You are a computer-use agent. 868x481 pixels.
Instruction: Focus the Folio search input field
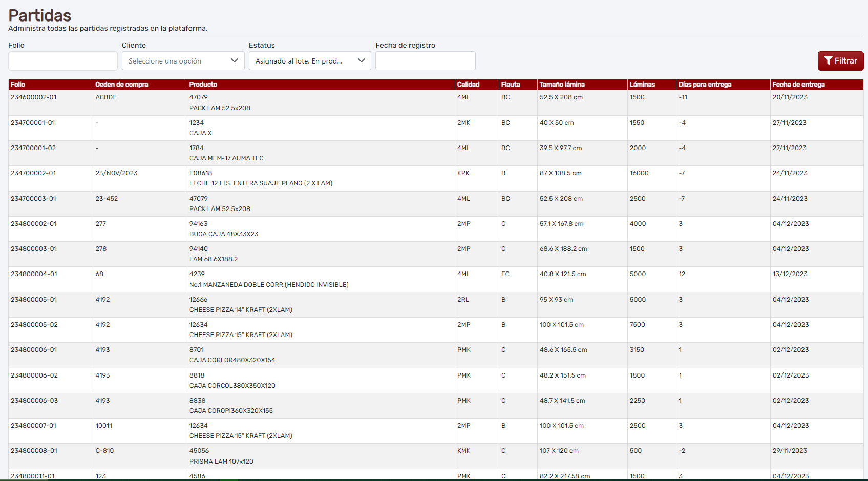pos(62,61)
